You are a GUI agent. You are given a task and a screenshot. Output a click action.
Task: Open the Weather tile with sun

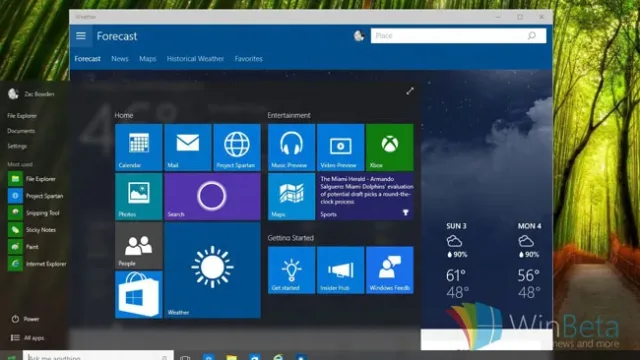[x=212, y=270]
